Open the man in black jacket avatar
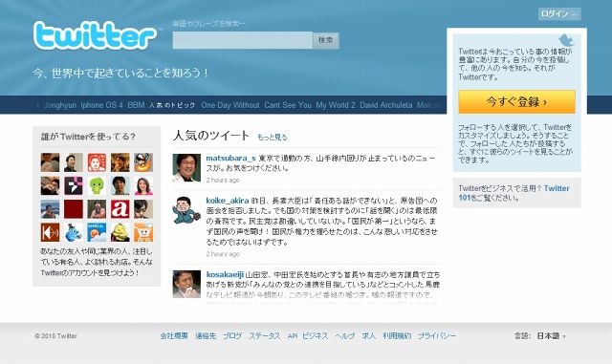 pyautogui.click(x=74, y=162)
